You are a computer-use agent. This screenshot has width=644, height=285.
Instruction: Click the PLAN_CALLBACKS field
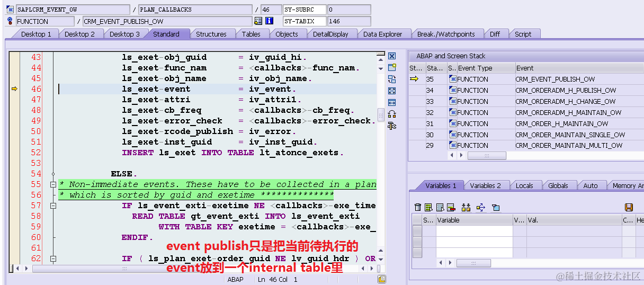point(195,10)
